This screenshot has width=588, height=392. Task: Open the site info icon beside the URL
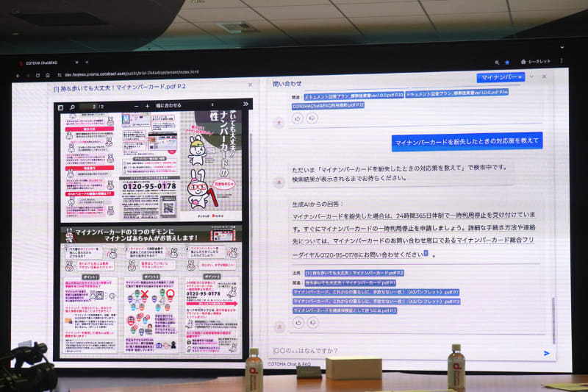pos(60,75)
